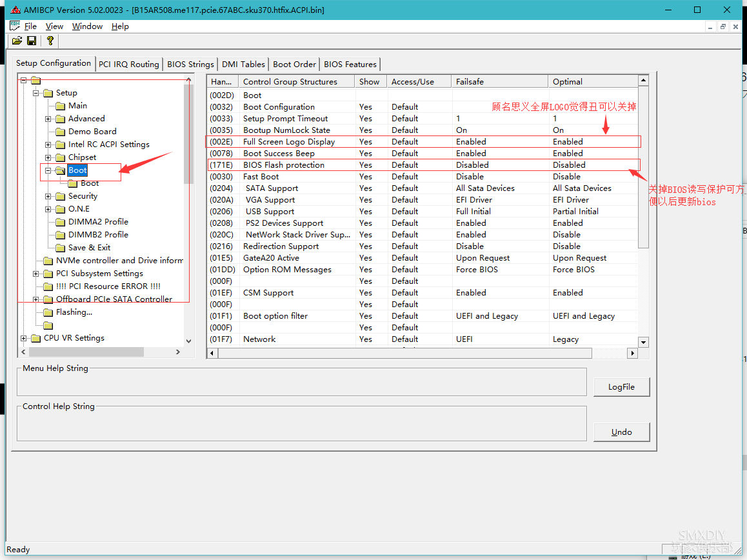Select the Offboard PCIe SATA Controller item
747x560 pixels.
114,299
